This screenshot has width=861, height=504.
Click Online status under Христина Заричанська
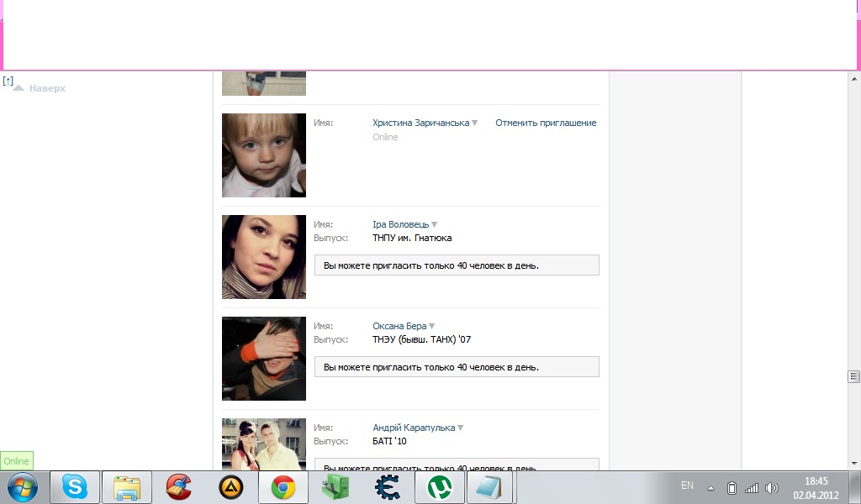point(385,137)
